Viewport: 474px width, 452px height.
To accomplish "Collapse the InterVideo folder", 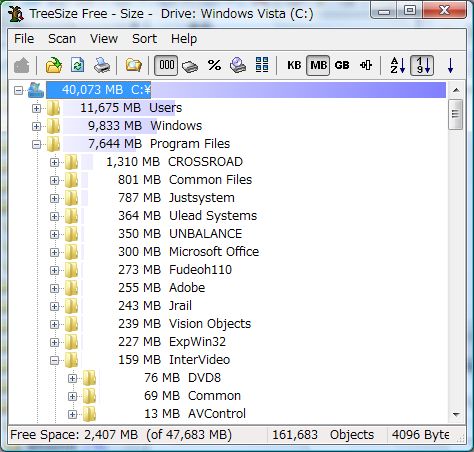I will point(54,360).
